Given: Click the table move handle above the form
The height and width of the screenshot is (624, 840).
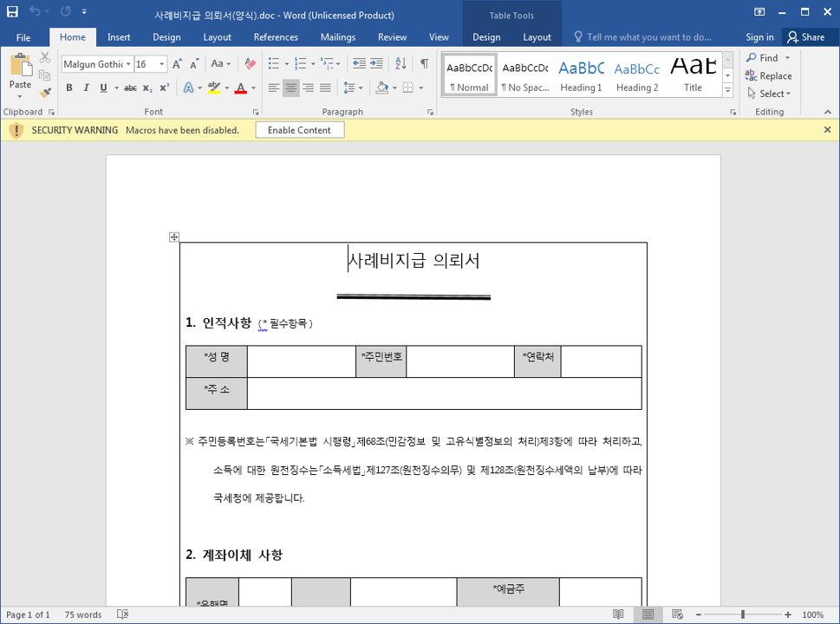Looking at the screenshot, I should coord(174,237).
